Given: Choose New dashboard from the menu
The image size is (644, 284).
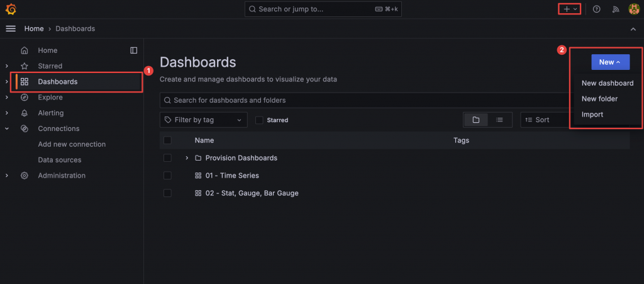Looking at the screenshot, I should point(607,83).
